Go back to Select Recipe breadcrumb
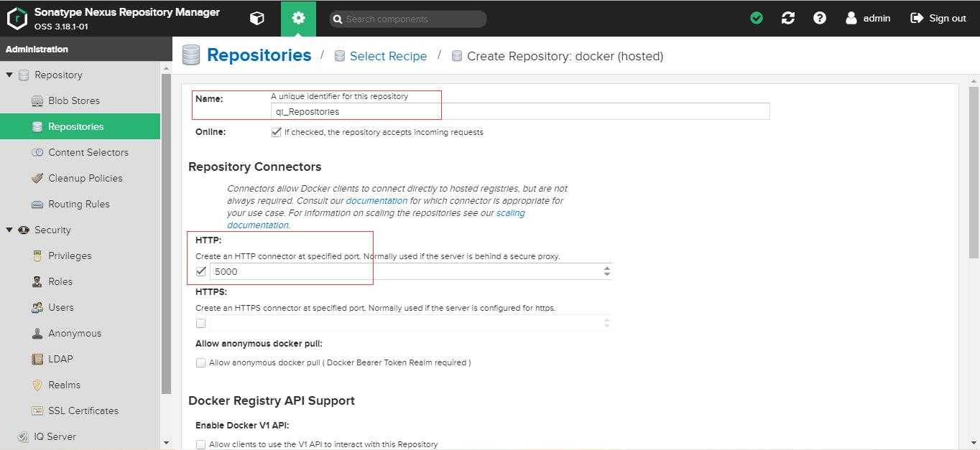Screen dimensions: 980x450 [388, 56]
